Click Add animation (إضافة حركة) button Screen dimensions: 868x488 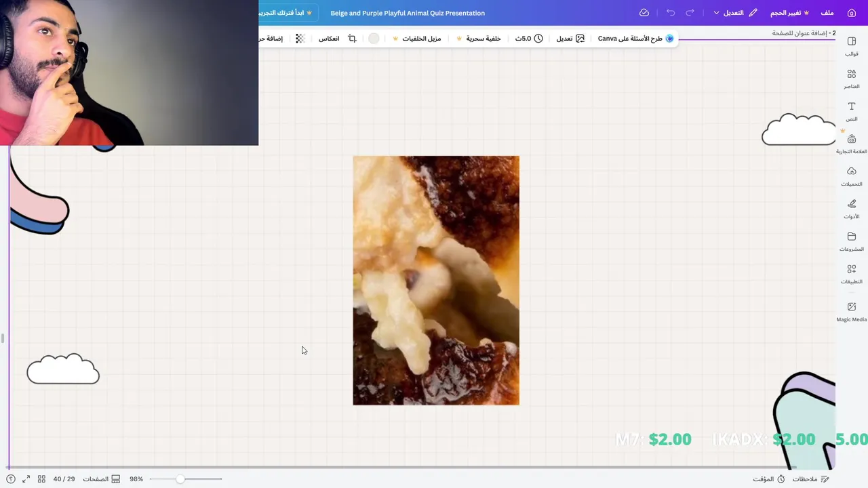271,39
